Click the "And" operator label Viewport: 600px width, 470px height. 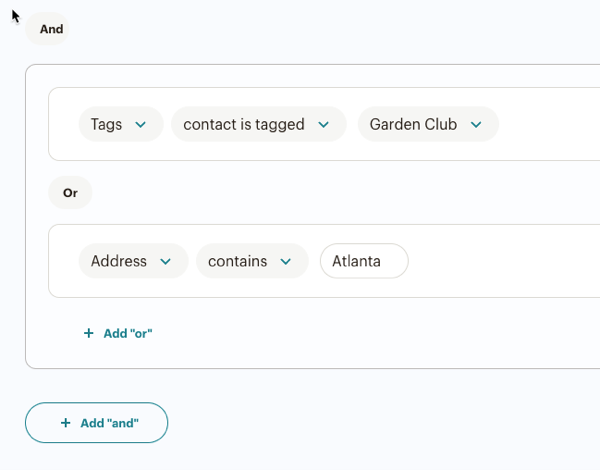[51, 29]
